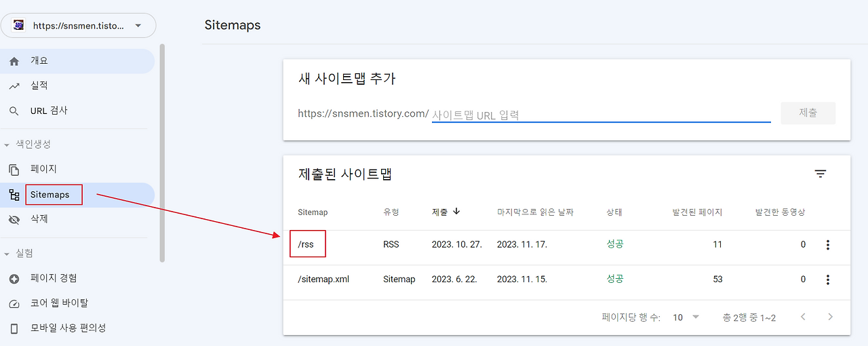
Task: Open more options menu for /sitemap.xml row
Action: pyautogui.click(x=827, y=280)
